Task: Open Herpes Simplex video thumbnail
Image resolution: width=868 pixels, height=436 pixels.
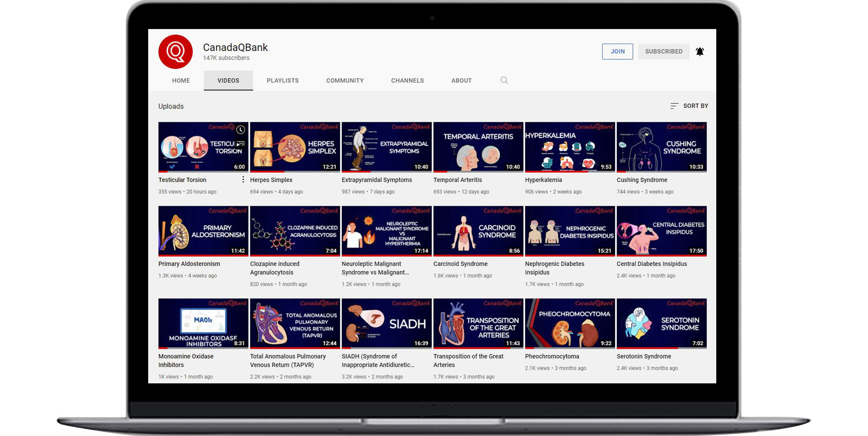Action: pyautogui.click(x=295, y=147)
